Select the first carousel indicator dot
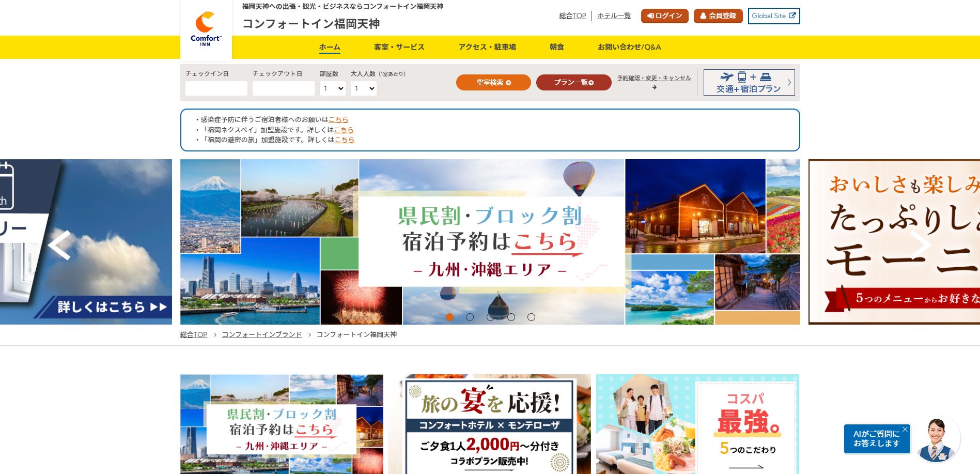980x474 pixels. [449, 317]
